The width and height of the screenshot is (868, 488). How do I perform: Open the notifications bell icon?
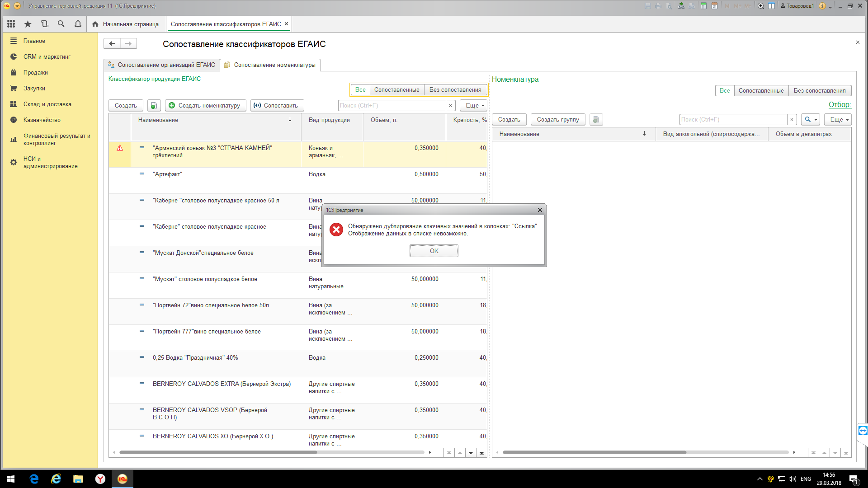78,24
